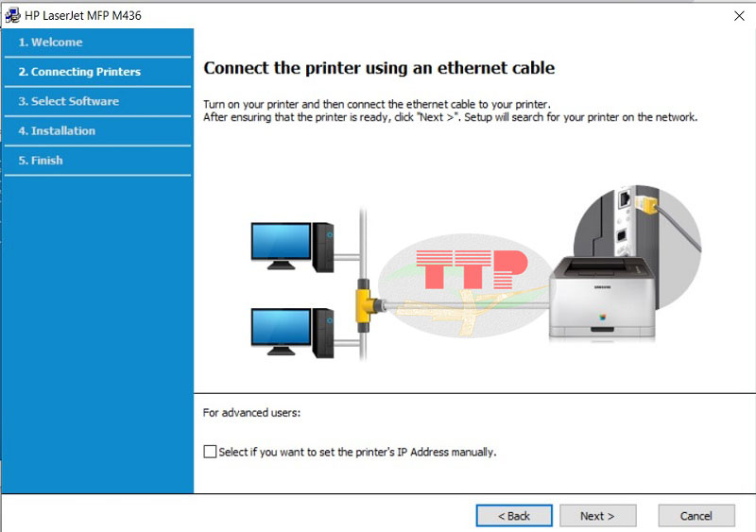
Task: Click the 'For advanced users:' label
Action: tap(251, 412)
